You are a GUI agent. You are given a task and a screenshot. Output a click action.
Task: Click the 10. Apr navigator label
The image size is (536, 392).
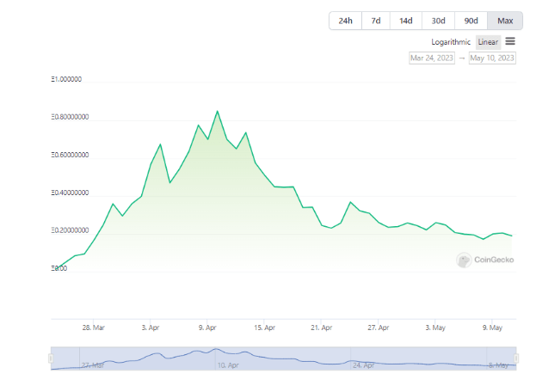[x=227, y=365]
